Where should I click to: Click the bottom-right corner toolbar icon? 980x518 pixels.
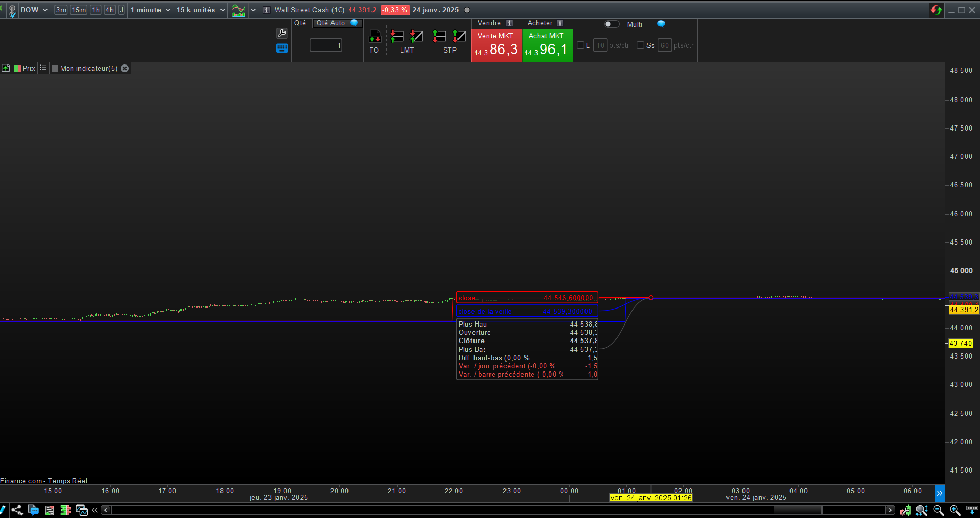tap(972, 510)
